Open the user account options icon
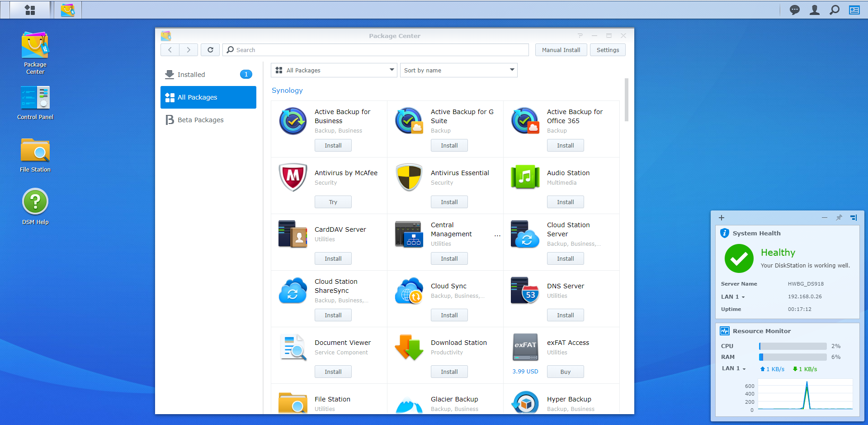 (815, 10)
